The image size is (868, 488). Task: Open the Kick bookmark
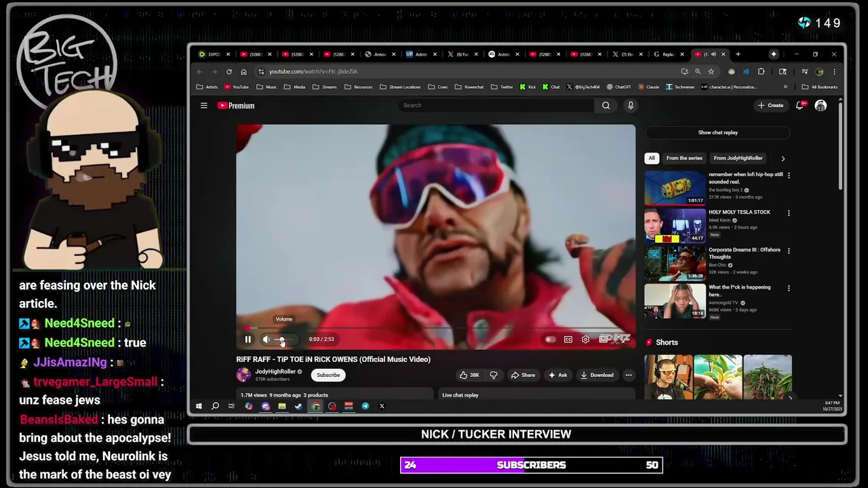click(x=528, y=87)
